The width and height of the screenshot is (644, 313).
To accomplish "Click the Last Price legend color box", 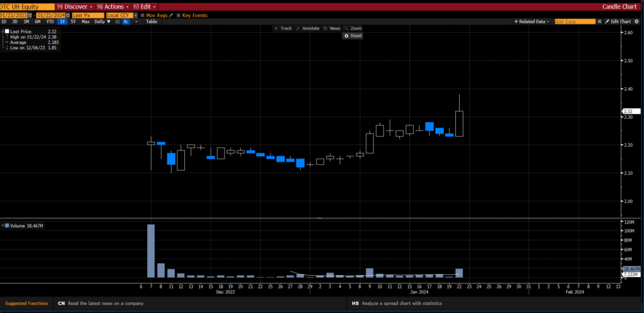I will 7,31.
